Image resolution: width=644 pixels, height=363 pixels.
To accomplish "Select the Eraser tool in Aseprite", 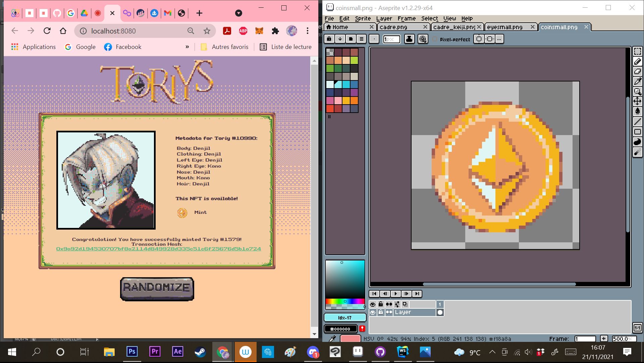I will [637, 71].
